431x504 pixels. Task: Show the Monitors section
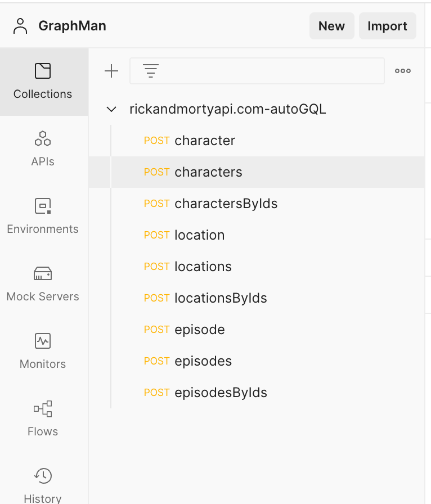(x=43, y=352)
